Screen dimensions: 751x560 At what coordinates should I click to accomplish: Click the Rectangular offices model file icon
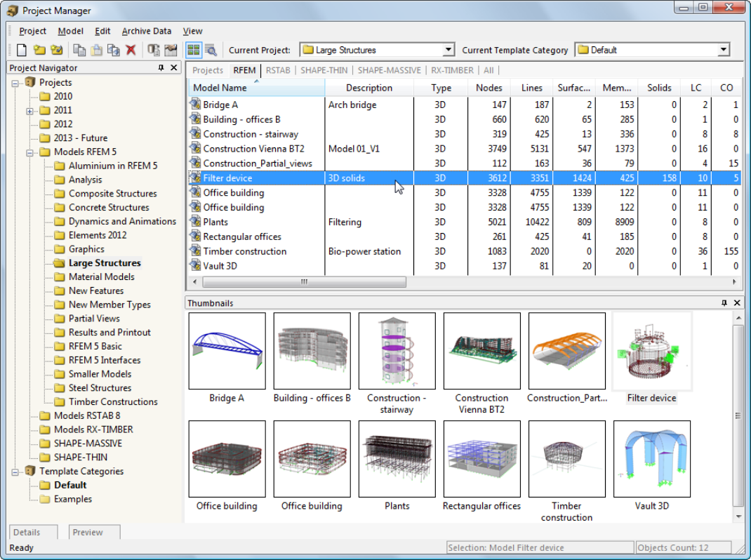tap(195, 236)
